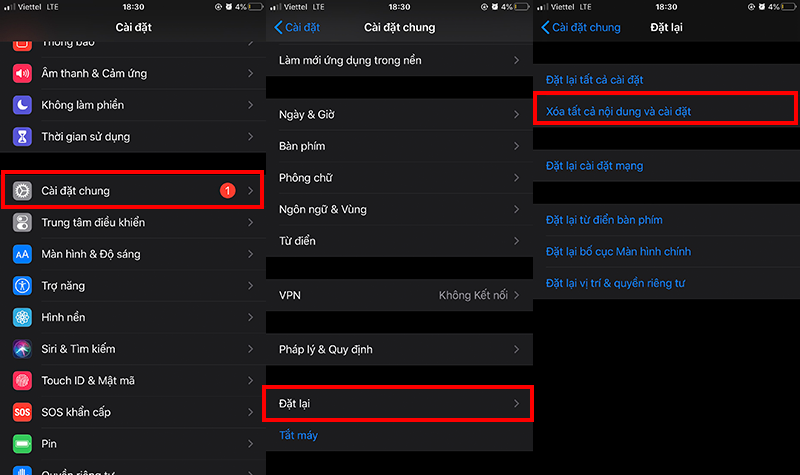Open the Không làm phiền moon icon
The image size is (800, 475).
click(x=22, y=105)
